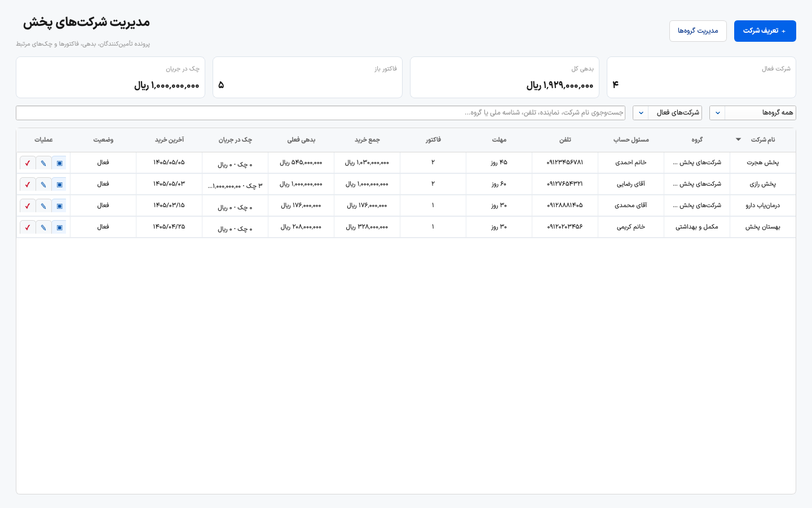Sort by the چک در جریان column header
812x508 pixels.
235,140
